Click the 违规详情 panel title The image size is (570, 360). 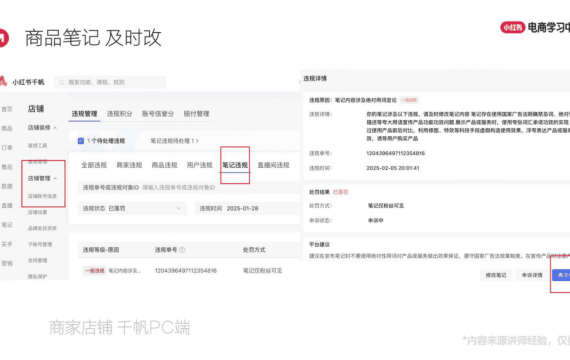[315, 78]
